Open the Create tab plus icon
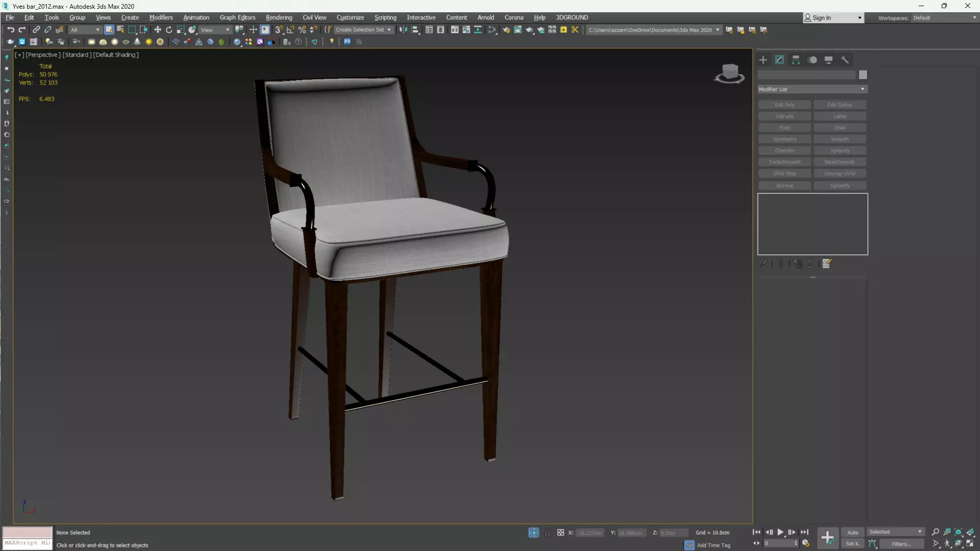This screenshot has height=551, width=980. pos(763,60)
